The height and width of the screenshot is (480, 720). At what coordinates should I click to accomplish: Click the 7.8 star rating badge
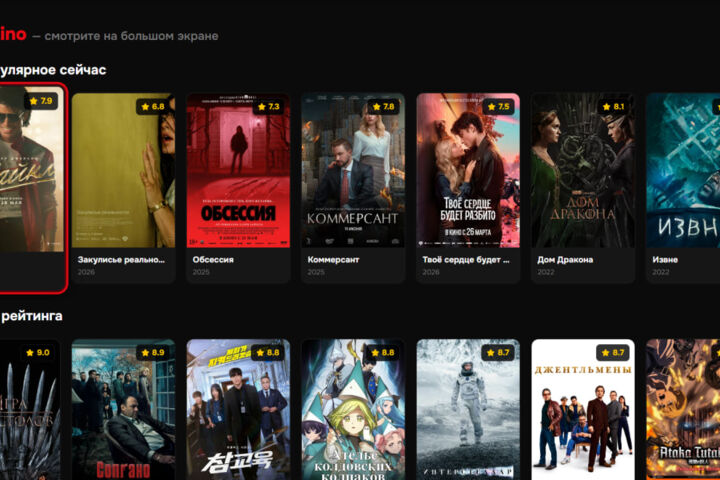click(383, 107)
